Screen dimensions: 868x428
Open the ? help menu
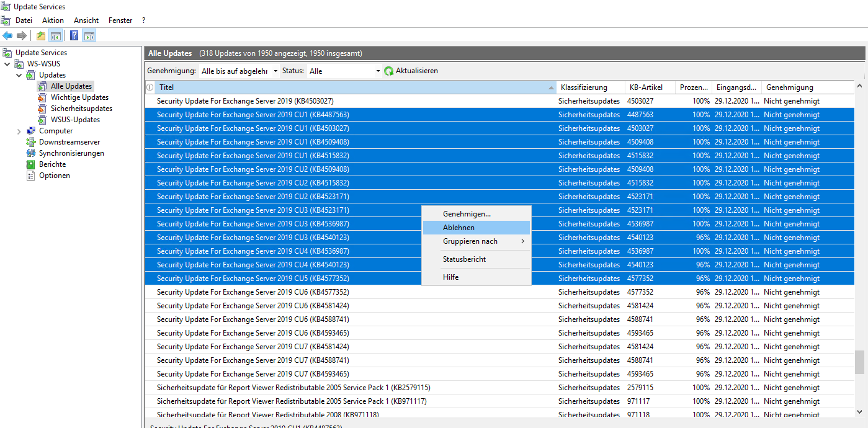click(143, 20)
